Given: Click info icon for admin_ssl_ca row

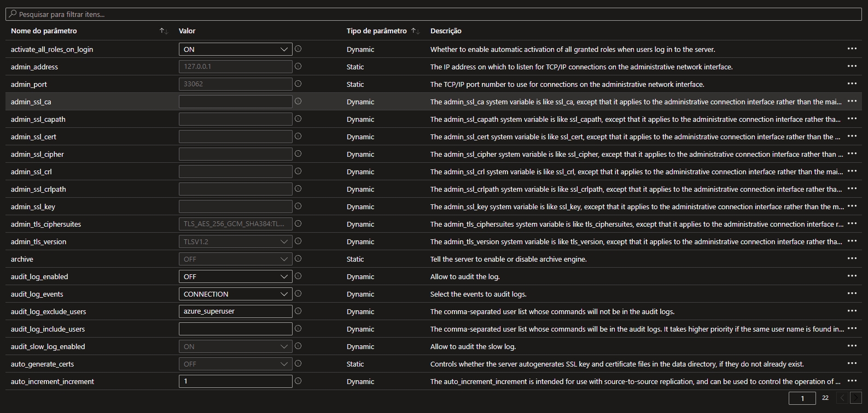Looking at the screenshot, I should (298, 101).
